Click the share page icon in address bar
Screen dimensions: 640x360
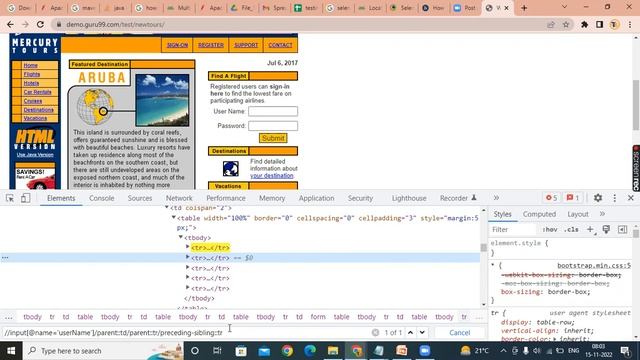[x=551, y=24]
